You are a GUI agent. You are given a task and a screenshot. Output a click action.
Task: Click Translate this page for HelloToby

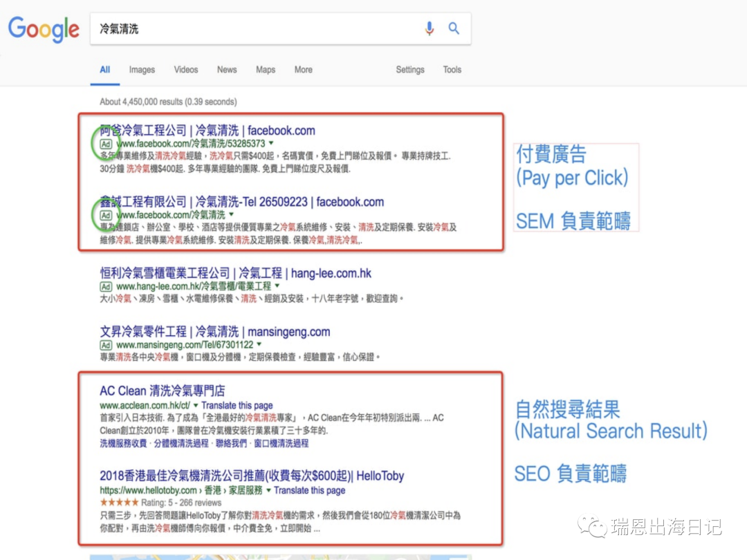pos(310,490)
